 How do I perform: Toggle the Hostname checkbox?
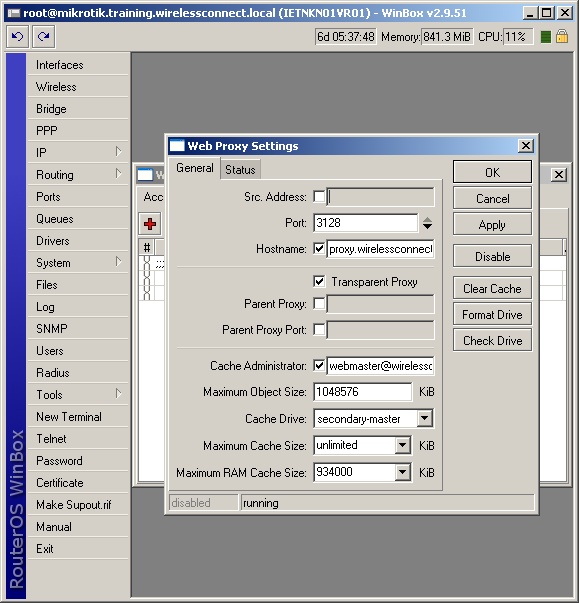click(x=319, y=249)
